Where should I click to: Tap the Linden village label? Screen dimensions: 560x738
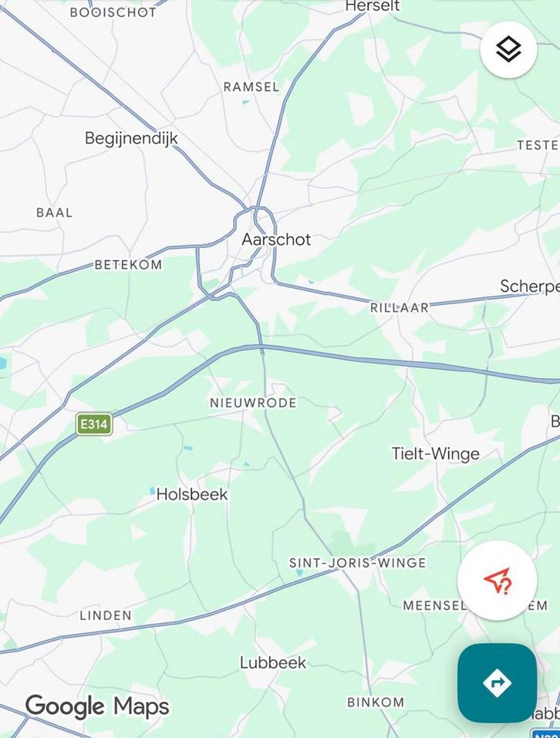click(x=106, y=615)
